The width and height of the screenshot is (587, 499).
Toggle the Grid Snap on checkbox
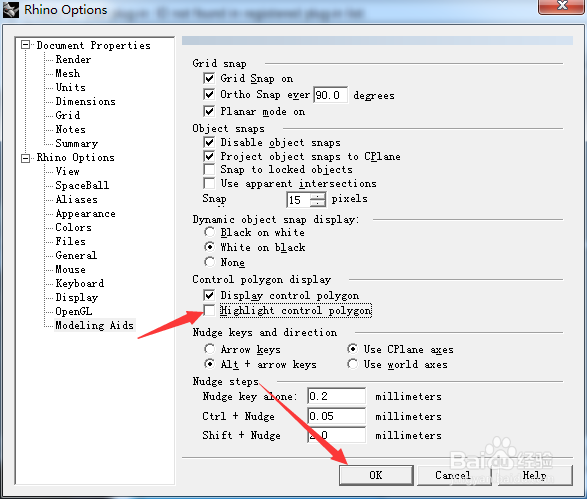click(209, 78)
